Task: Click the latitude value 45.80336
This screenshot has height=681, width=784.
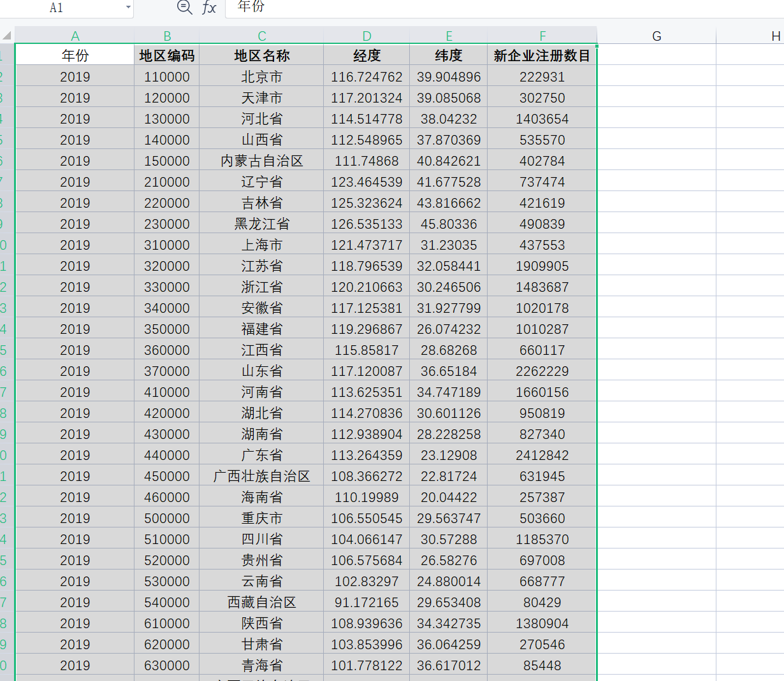Action: click(449, 224)
